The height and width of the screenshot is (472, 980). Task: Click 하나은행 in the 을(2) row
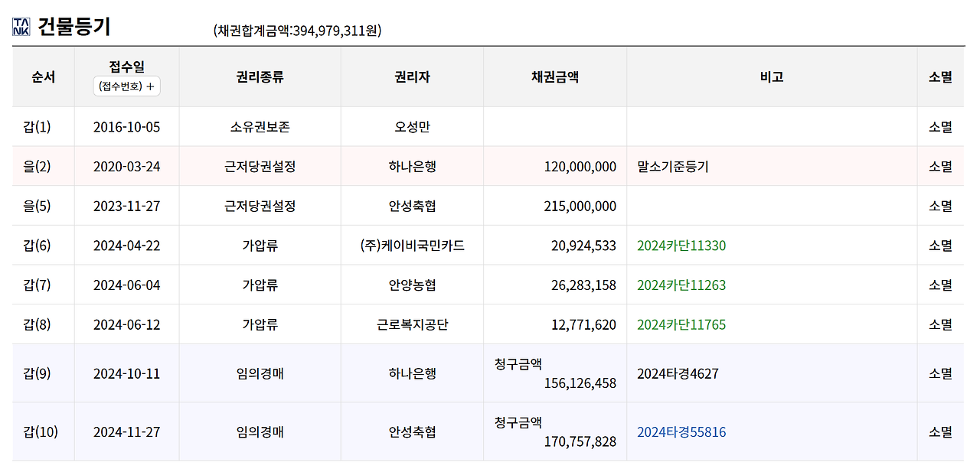tap(412, 166)
